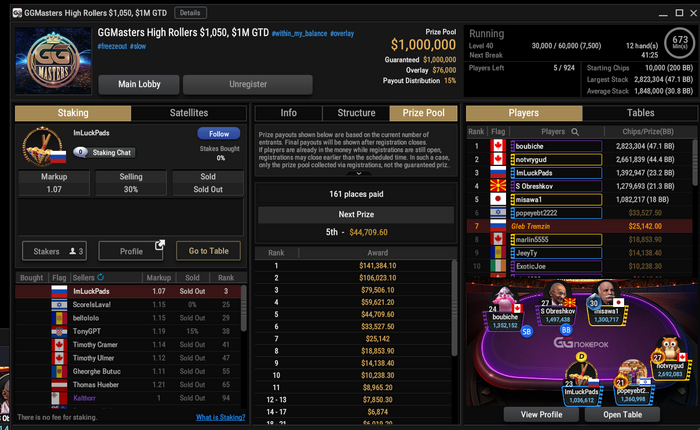Screen dimensions: 700x430
Task: Click the Follow button
Action: pos(219,134)
